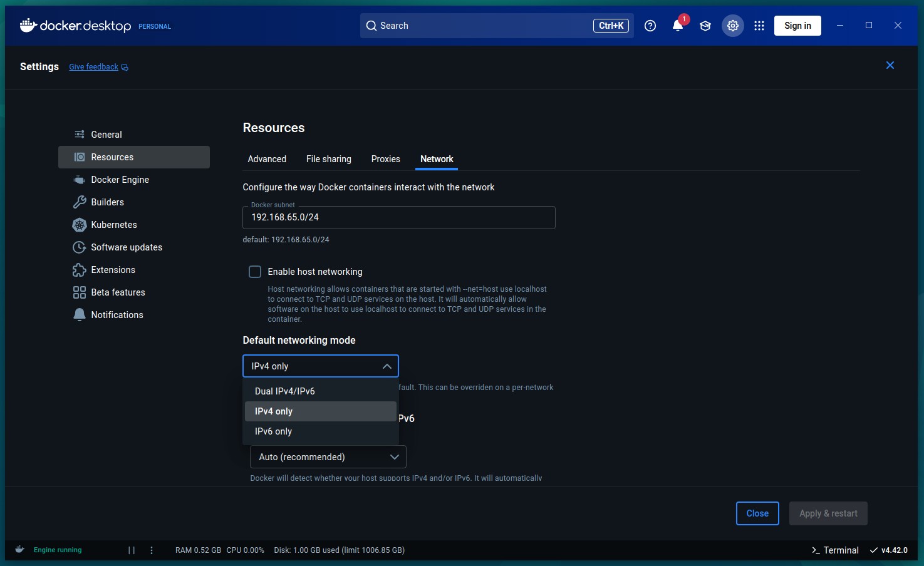Switch to the Proxies tab
This screenshot has height=566, width=924.
click(386, 159)
